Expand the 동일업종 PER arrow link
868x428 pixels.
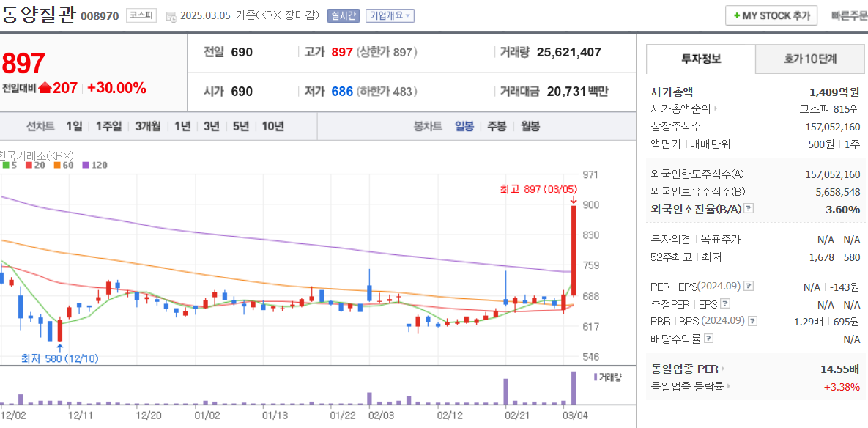[724, 369]
